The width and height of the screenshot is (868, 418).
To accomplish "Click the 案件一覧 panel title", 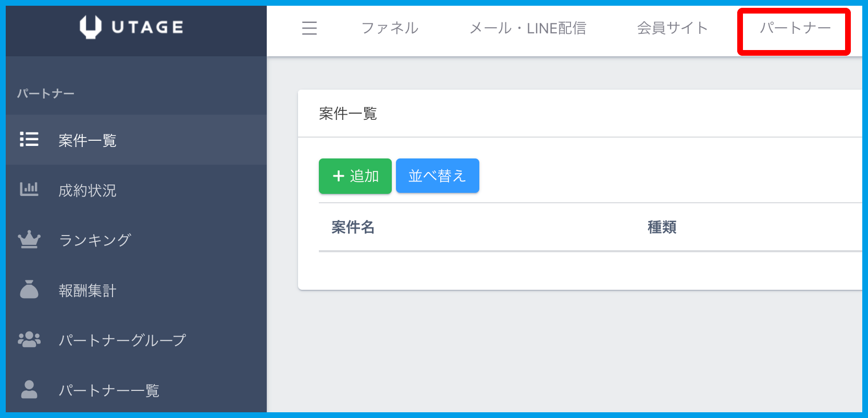I will click(x=348, y=114).
